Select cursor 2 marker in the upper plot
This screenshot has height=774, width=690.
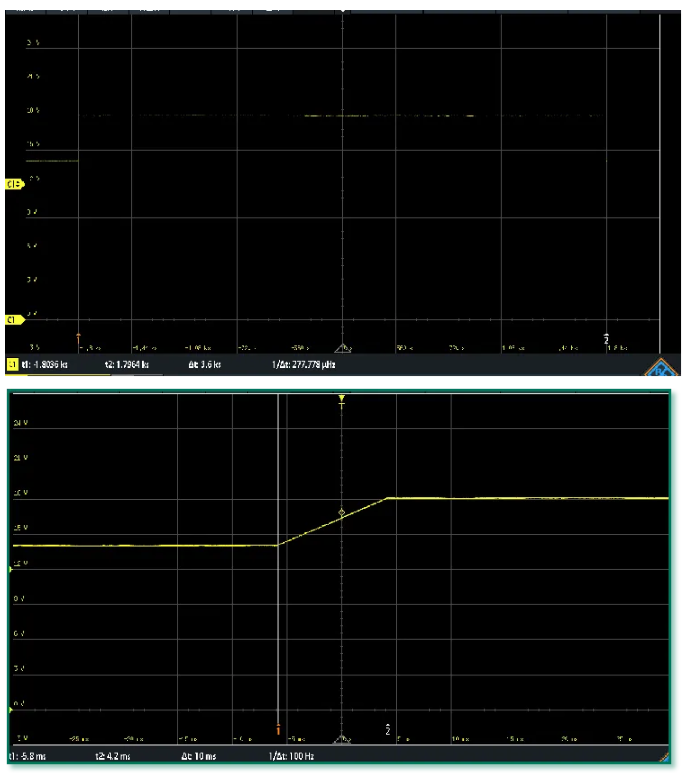607,340
